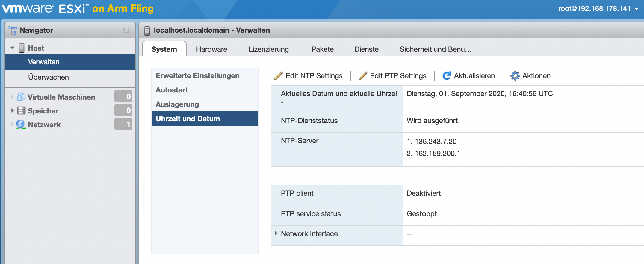Go to the Lizenzierung tab
The height and width of the screenshot is (264, 644).
click(268, 49)
